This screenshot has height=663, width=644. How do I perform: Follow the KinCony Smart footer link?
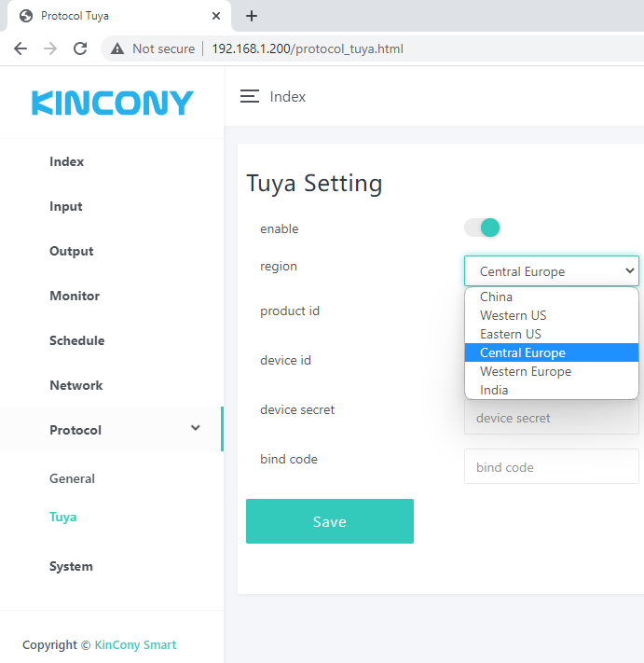pos(135,644)
